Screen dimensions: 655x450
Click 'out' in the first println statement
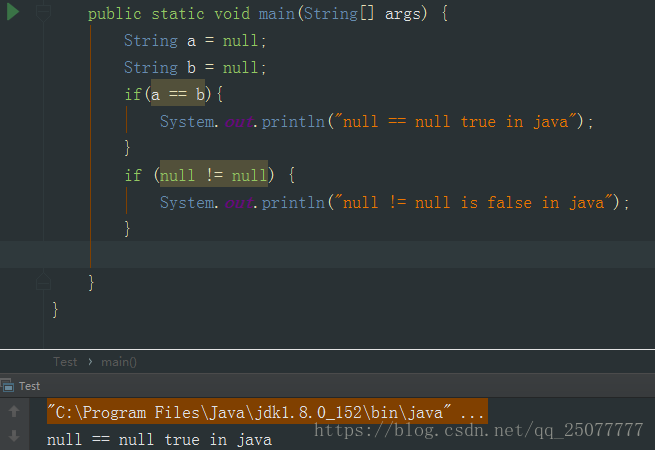pyautogui.click(x=239, y=122)
